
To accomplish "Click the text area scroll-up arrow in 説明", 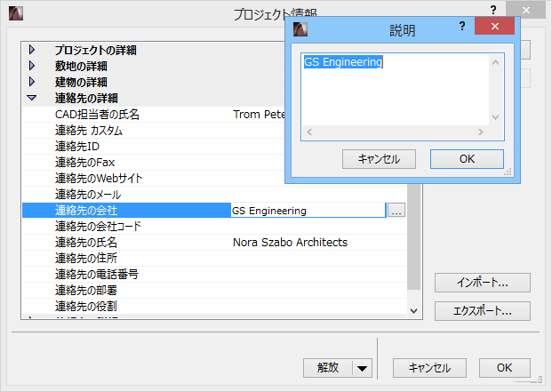I will [x=496, y=62].
